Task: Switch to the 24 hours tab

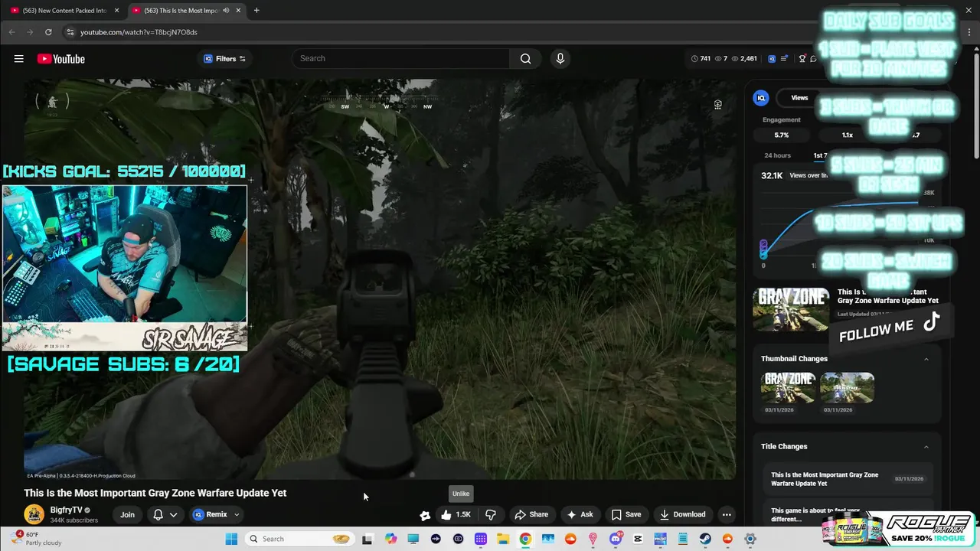Action: 777,155
